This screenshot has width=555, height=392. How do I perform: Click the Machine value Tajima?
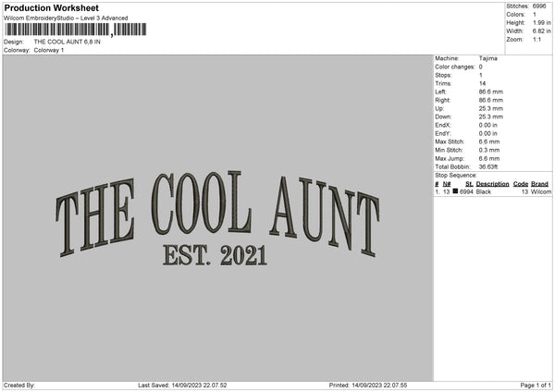(x=489, y=58)
